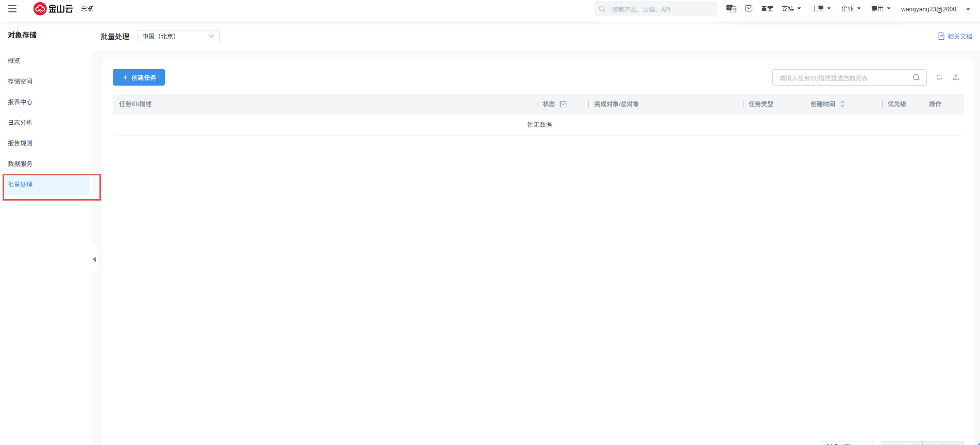Open the wangyang23 account menu
The width and height of the screenshot is (980, 445).
[x=935, y=9]
